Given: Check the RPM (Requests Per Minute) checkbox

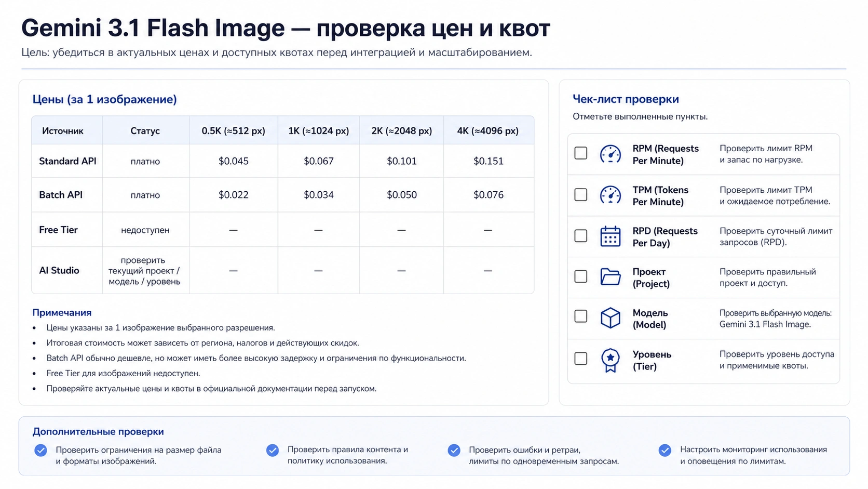Looking at the screenshot, I should (x=581, y=153).
